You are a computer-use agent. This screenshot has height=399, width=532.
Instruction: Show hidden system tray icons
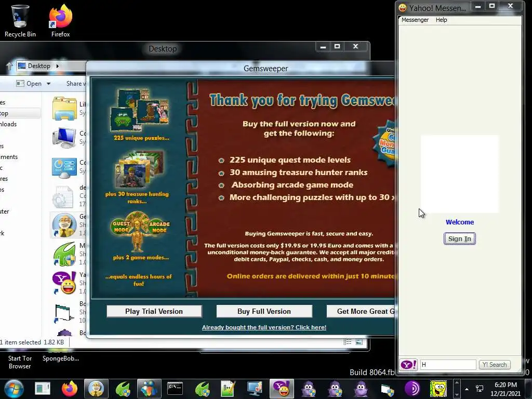[467, 389]
